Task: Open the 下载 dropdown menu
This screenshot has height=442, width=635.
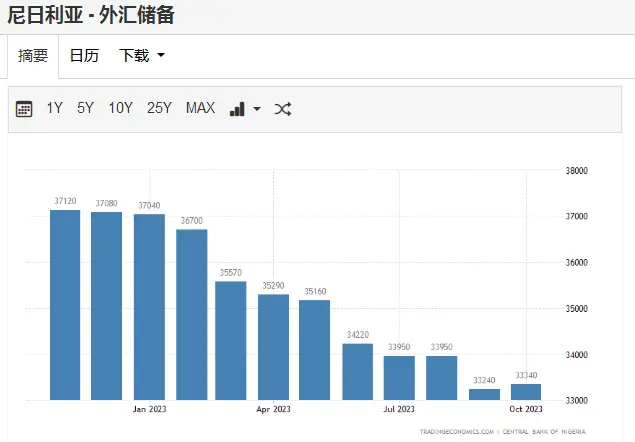Action: 142,55
